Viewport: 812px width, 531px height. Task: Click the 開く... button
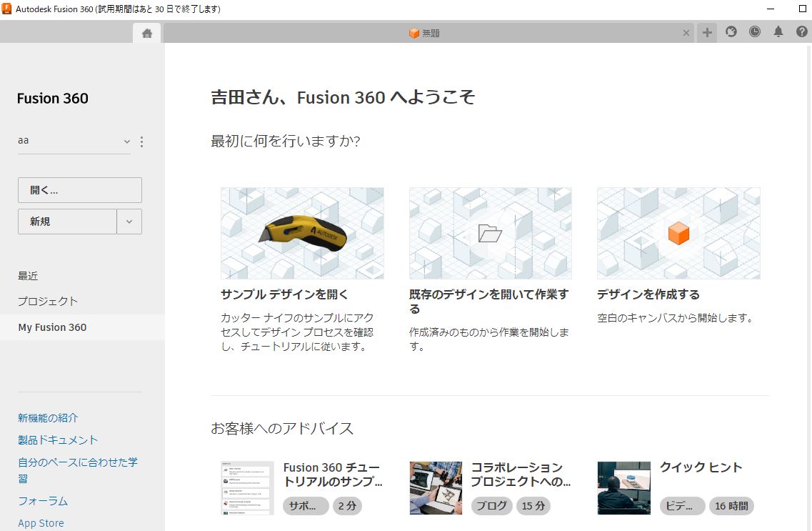(x=79, y=190)
